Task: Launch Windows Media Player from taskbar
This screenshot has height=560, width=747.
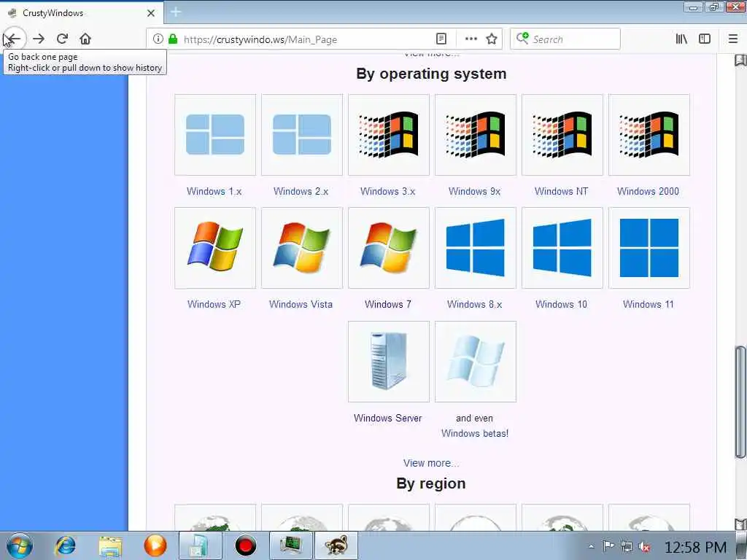Action: (x=155, y=545)
